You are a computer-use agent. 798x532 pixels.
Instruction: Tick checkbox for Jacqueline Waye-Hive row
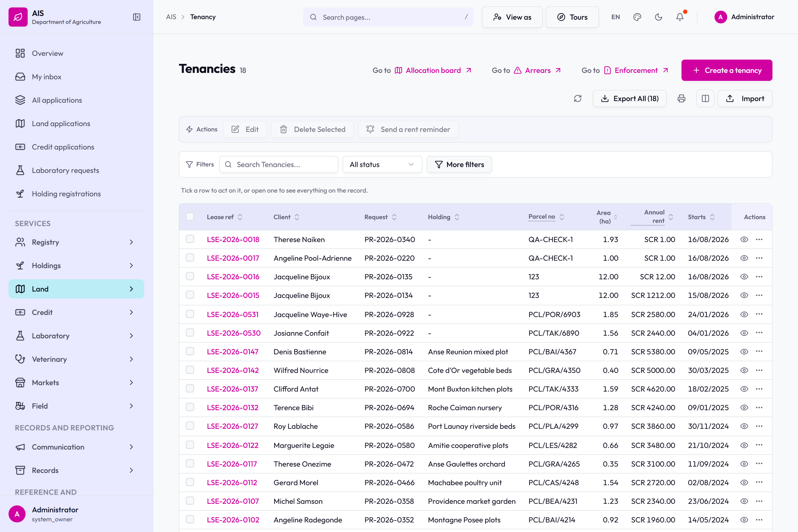point(190,314)
